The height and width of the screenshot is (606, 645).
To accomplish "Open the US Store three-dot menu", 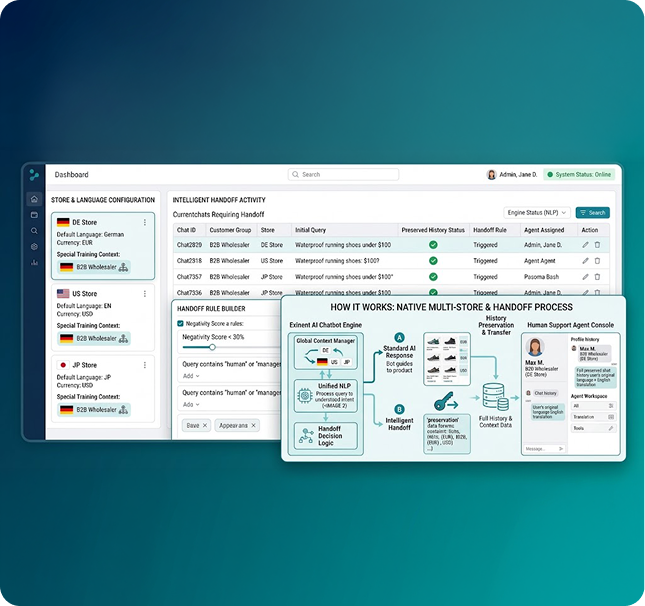I will coord(145,294).
